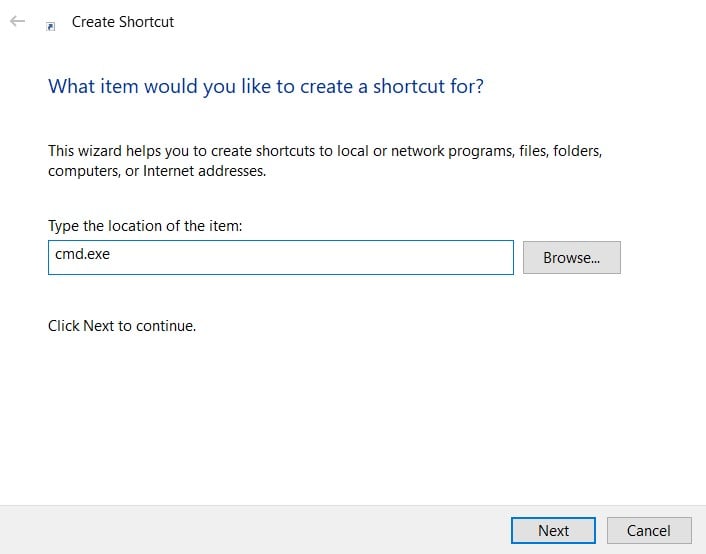Click the heading asking what item to shortcut
This screenshot has width=706, height=554.
pos(265,86)
